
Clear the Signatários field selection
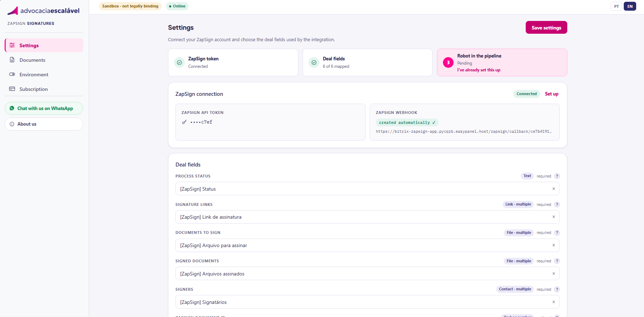coord(554,302)
